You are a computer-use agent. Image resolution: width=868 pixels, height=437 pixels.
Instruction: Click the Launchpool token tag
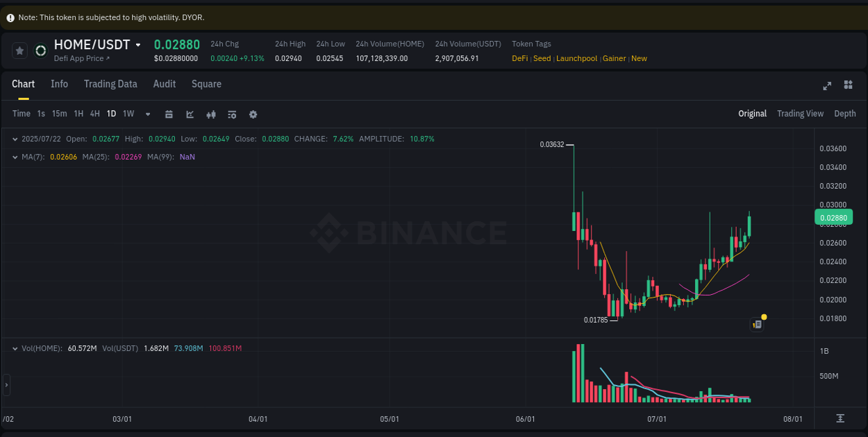click(576, 58)
